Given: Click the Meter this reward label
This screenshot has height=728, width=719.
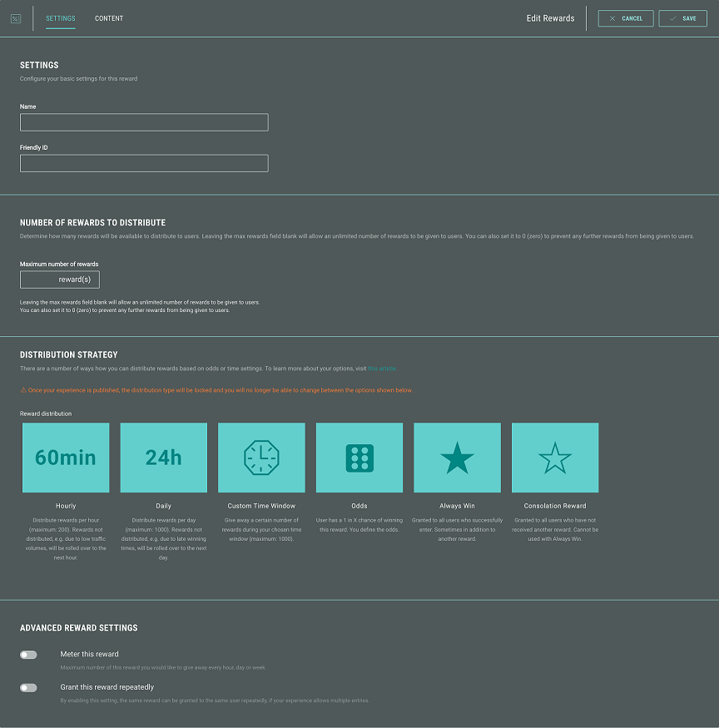Looking at the screenshot, I should point(89,654).
